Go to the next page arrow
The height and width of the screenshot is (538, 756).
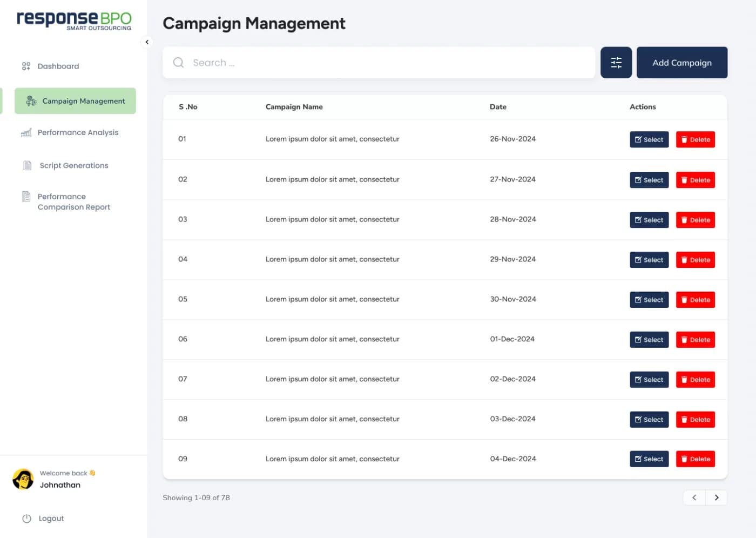pos(717,497)
